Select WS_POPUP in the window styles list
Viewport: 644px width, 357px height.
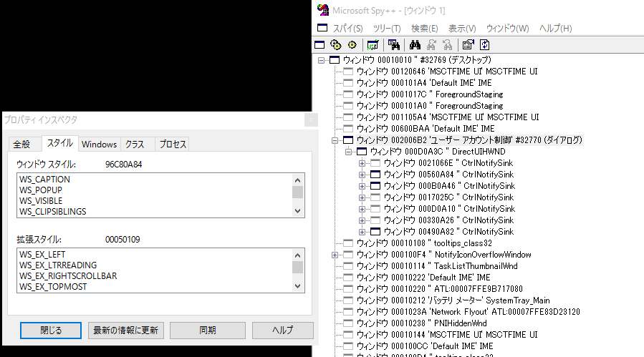coord(40,190)
